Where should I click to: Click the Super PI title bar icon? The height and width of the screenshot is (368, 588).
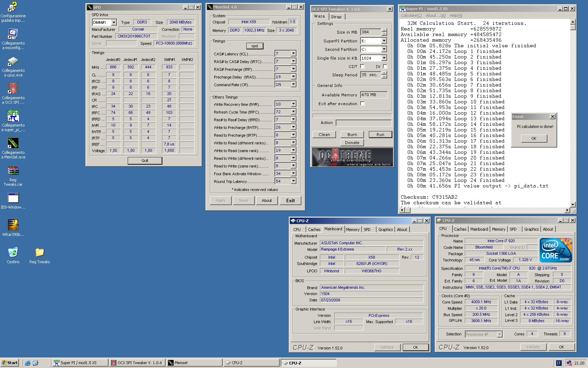pos(403,9)
